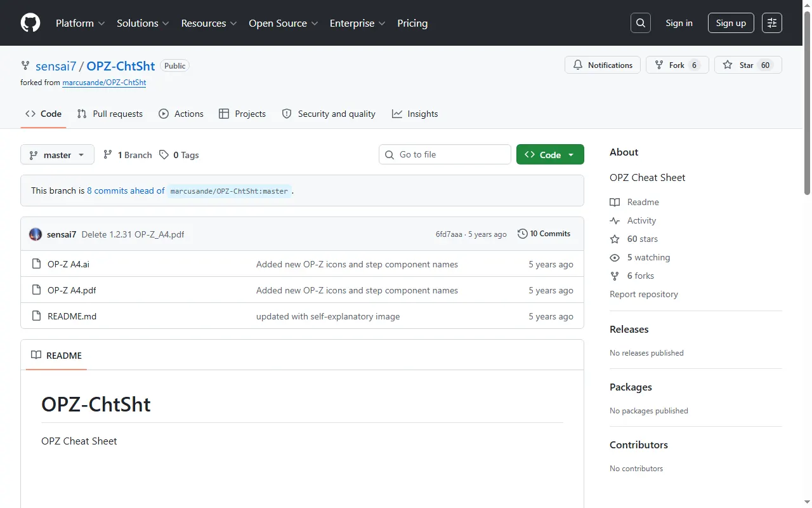Click the tag icon next to 0 Tags

pyautogui.click(x=164, y=155)
